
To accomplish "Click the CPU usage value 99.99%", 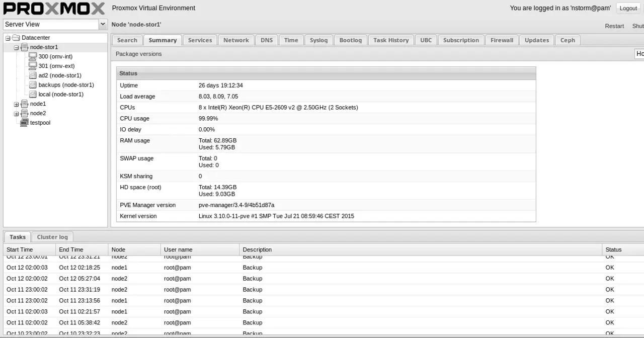I will click(208, 119).
